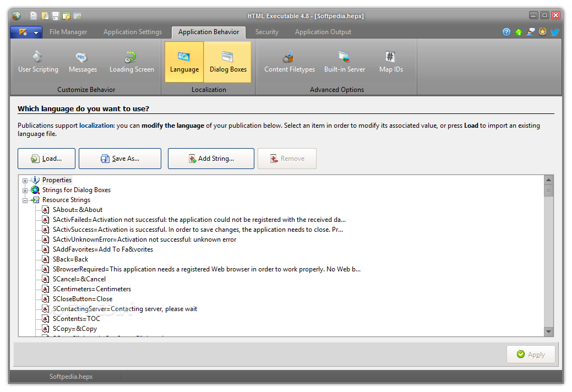Expand the Properties tree node
This screenshot has width=572, height=392.
25,181
